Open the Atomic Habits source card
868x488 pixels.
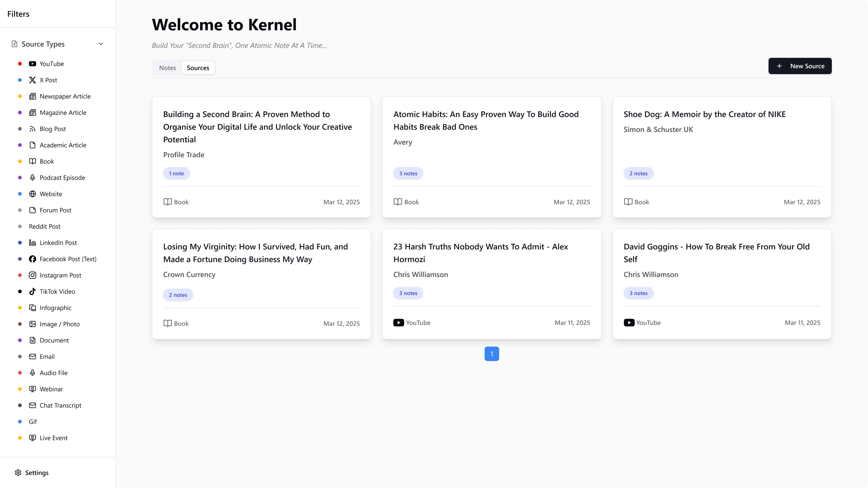(x=492, y=157)
